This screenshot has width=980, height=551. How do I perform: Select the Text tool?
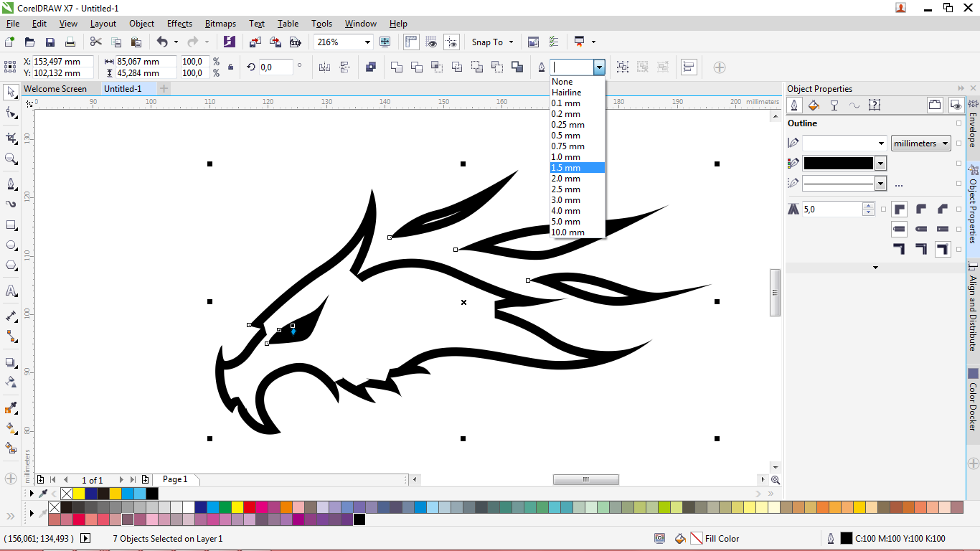pos(11,291)
